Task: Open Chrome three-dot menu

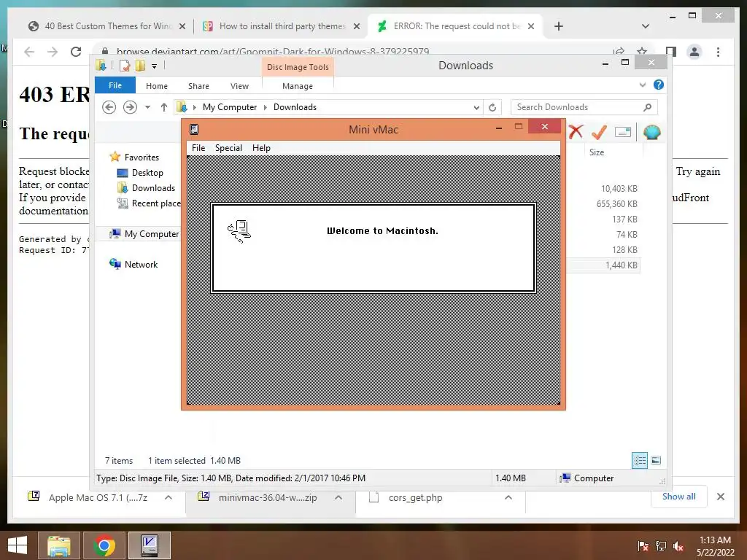Action: (x=718, y=52)
